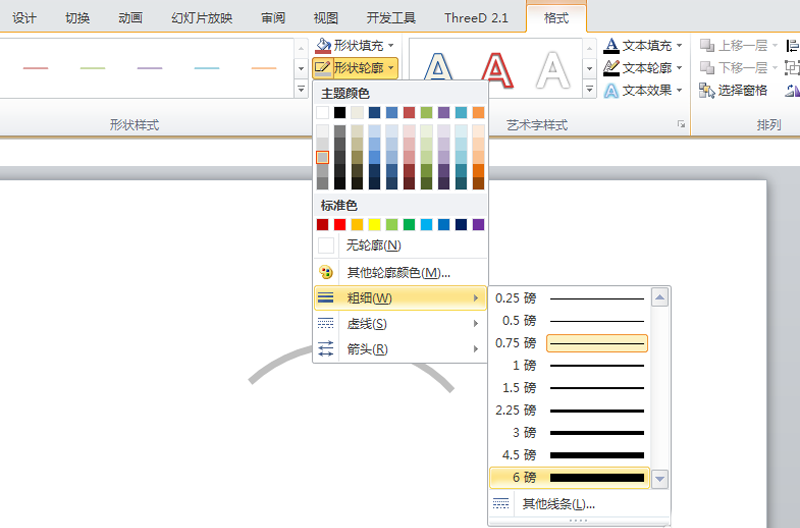Set line weight to 0.75 磅
The width and height of the screenshot is (800, 528).
569,343
